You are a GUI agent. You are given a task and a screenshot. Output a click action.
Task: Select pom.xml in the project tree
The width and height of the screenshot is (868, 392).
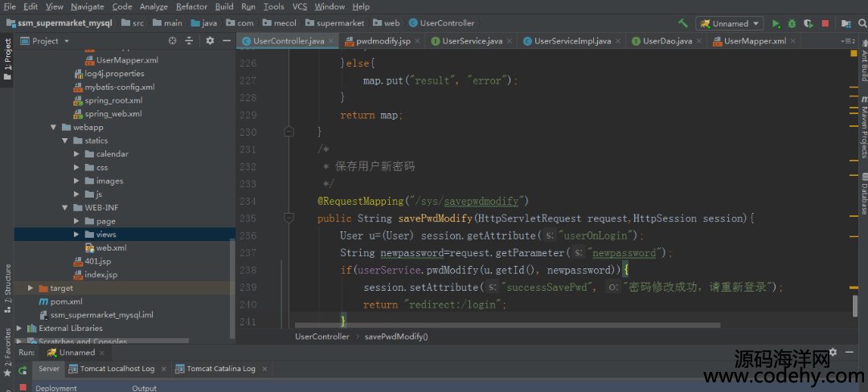[60, 302]
